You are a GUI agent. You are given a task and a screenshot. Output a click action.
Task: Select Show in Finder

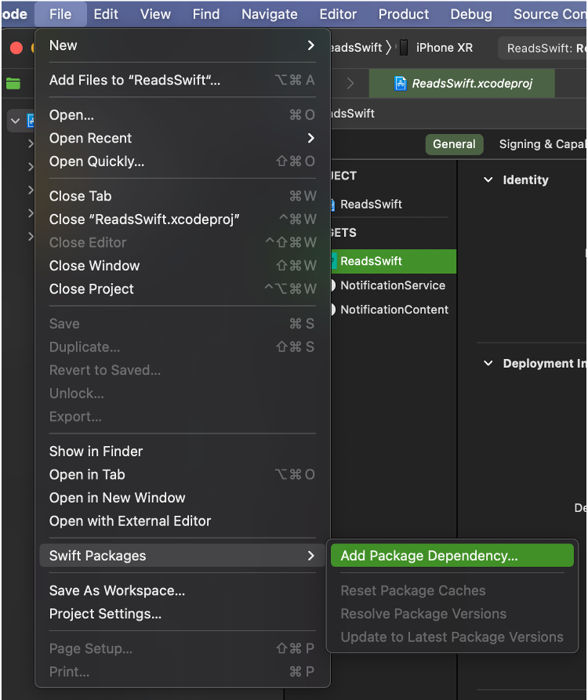pos(182,452)
